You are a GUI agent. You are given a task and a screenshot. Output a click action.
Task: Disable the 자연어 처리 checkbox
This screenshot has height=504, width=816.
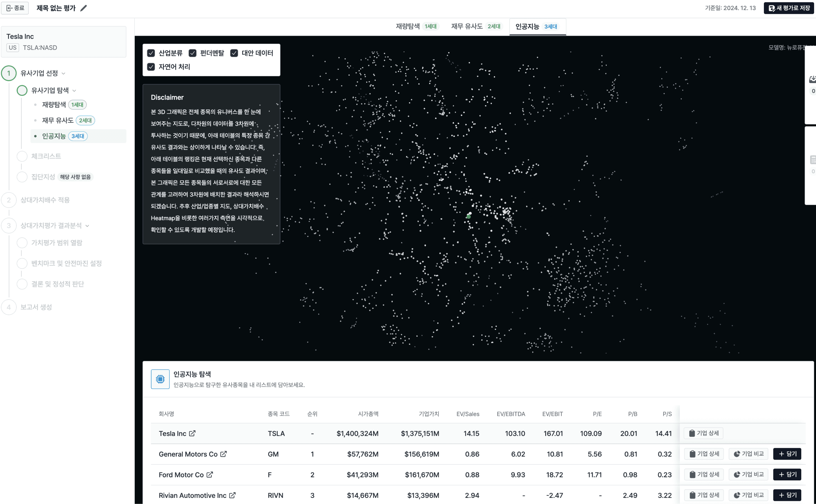pyautogui.click(x=151, y=67)
